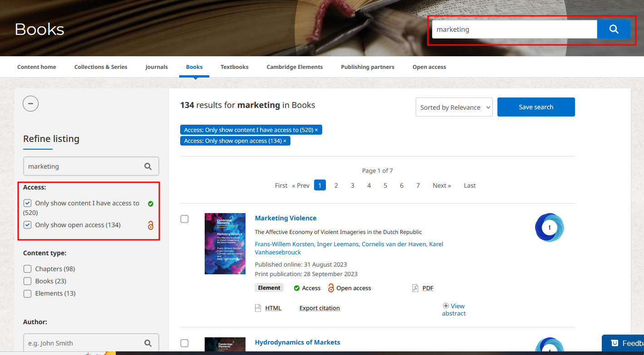Click the Altmetric score badge for Marketing Violence
The image size is (644, 355).
tap(549, 228)
